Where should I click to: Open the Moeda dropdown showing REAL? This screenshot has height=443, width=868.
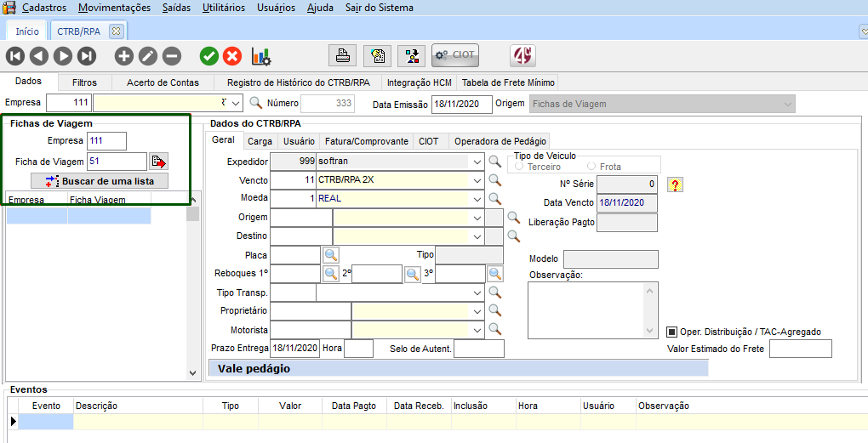coord(477,199)
